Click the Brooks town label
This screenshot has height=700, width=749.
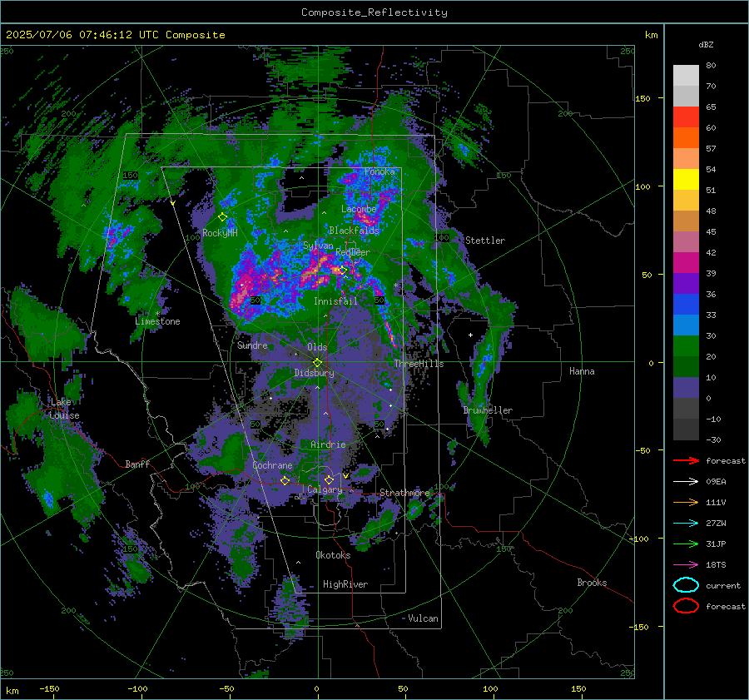tap(592, 583)
